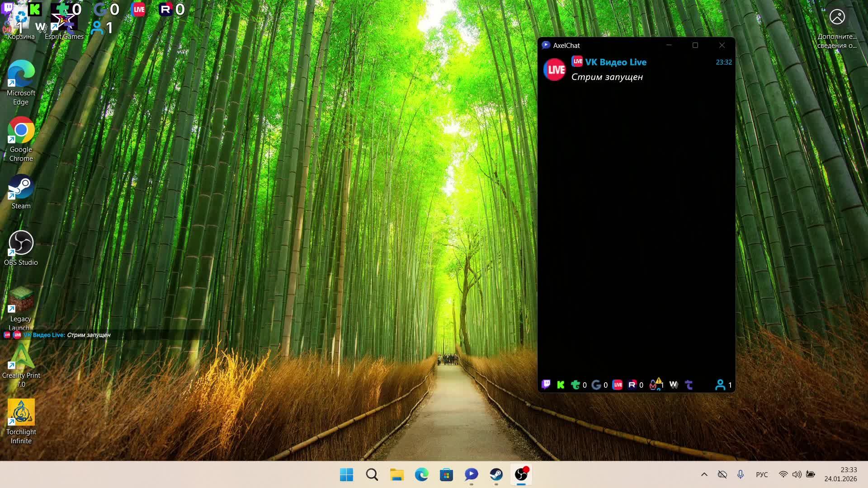This screenshot has height=488, width=868.
Task: Open the clock and date panel
Action: (840, 474)
